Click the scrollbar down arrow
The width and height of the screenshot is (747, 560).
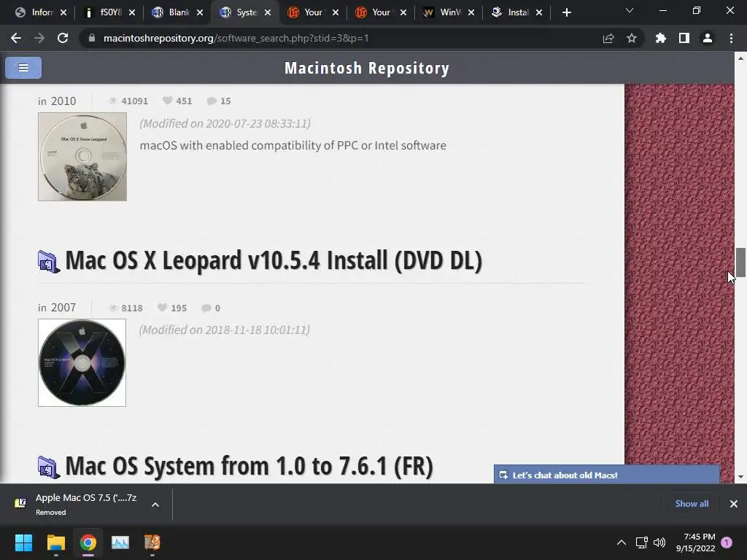tap(740, 476)
